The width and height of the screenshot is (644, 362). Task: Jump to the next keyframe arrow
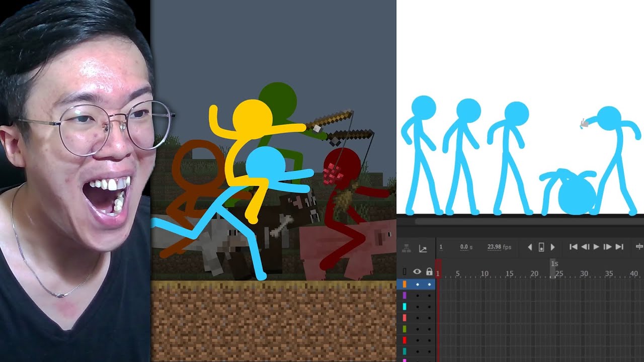pyautogui.click(x=552, y=247)
